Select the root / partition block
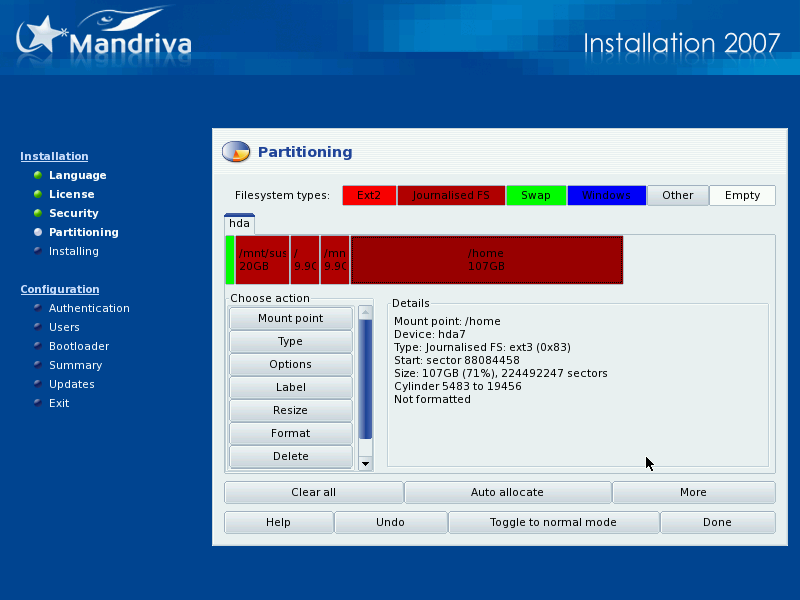The image size is (800, 600). [x=305, y=260]
